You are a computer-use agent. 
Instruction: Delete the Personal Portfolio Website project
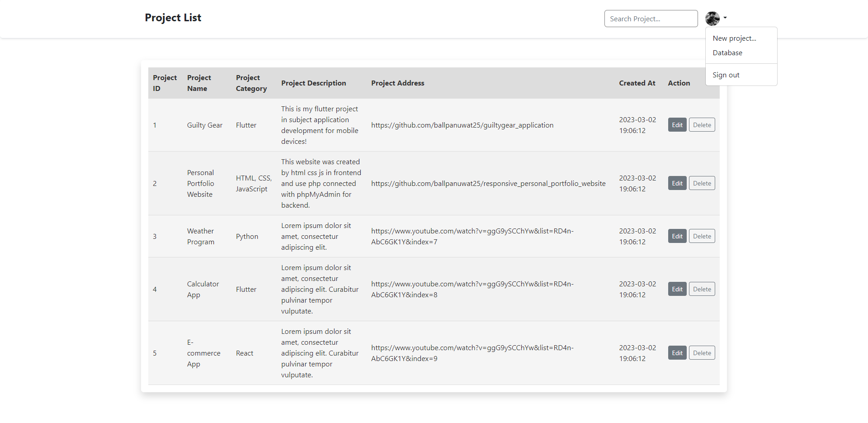click(x=702, y=183)
